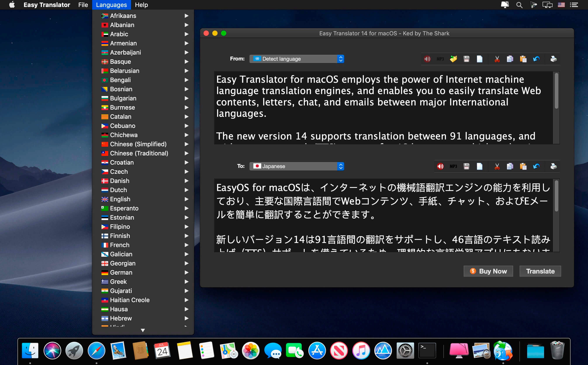This screenshot has height=365, width=588.
Task: Open Terminal from the Dock
Action: click(427, 350)
